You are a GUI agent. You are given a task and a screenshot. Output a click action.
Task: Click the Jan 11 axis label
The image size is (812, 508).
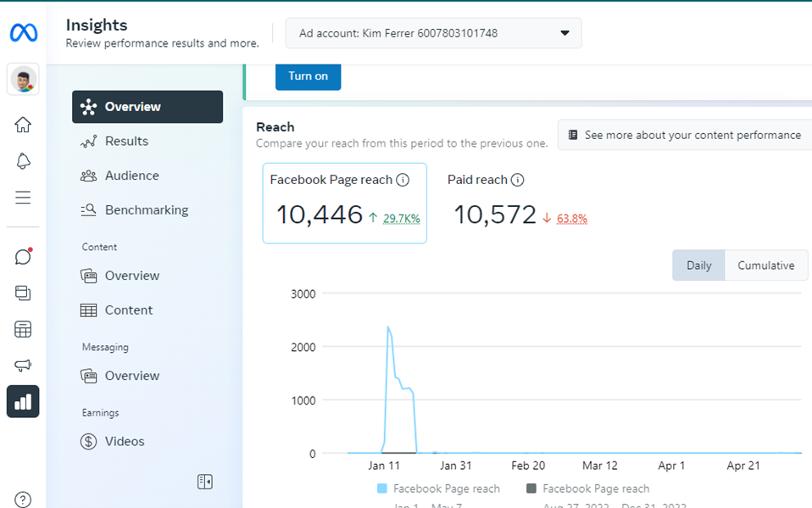384,466
